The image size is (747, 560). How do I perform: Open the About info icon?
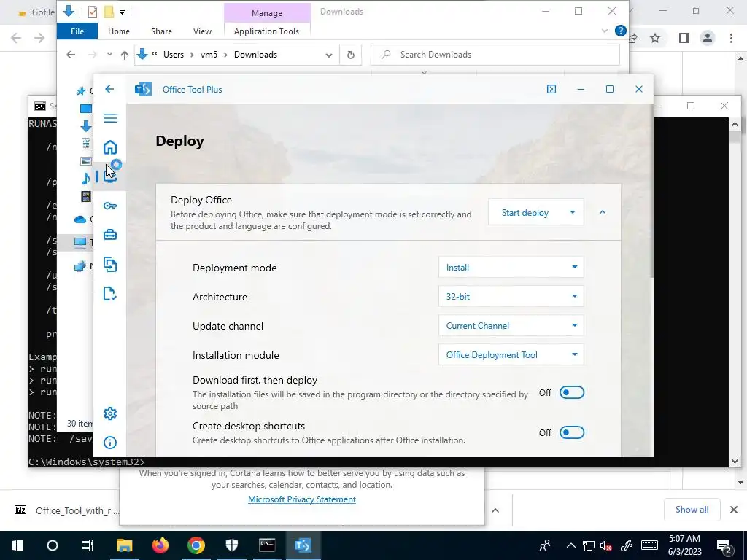[110, 443]
